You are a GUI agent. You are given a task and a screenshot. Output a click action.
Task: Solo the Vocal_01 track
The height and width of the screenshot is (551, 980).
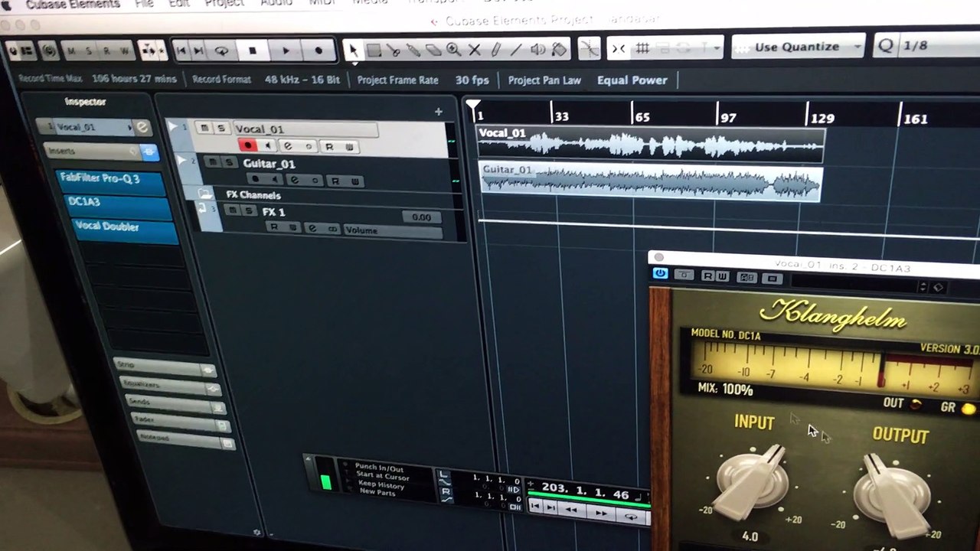pos(220,128)
